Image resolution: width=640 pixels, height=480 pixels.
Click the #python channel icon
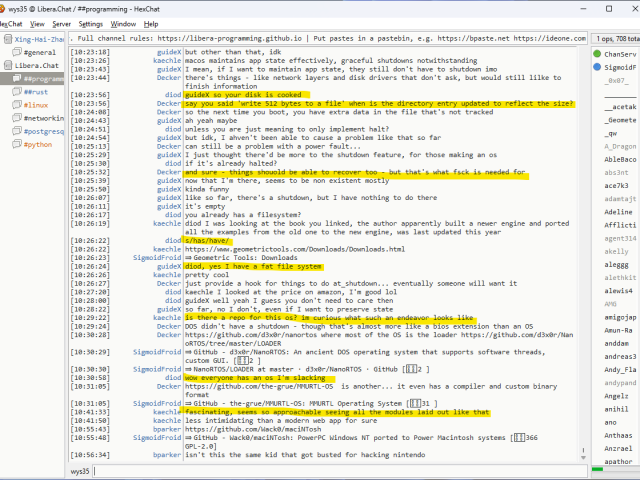(16, 144)
